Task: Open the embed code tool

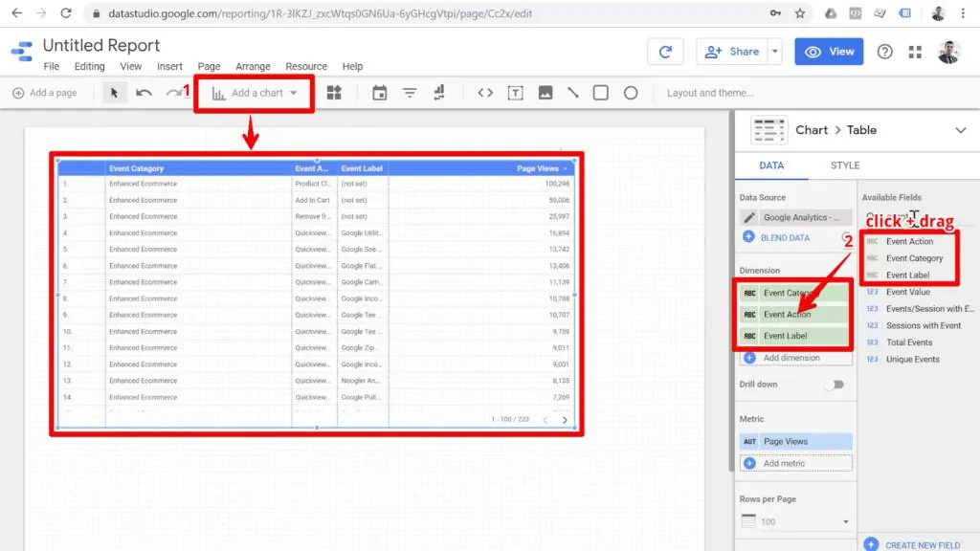Action: [x=484, y=93]
